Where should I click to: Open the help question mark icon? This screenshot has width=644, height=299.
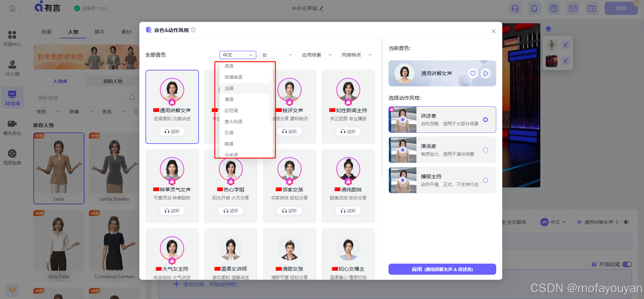point(554,8)
